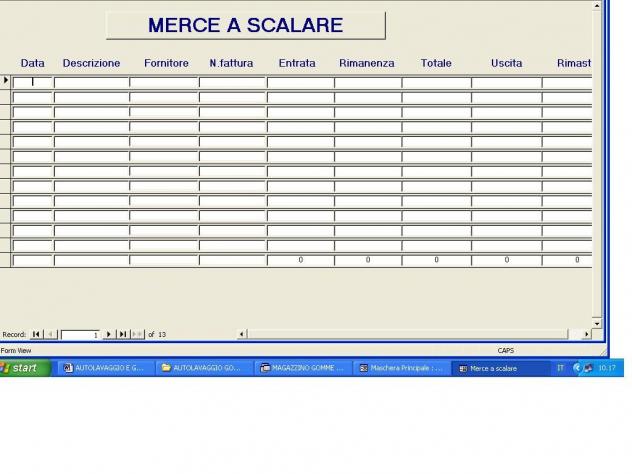Viewport: 632px width, 474px height.
Task: Click Rimanenza field showing 0 in last row
Action: coord(368,260)
